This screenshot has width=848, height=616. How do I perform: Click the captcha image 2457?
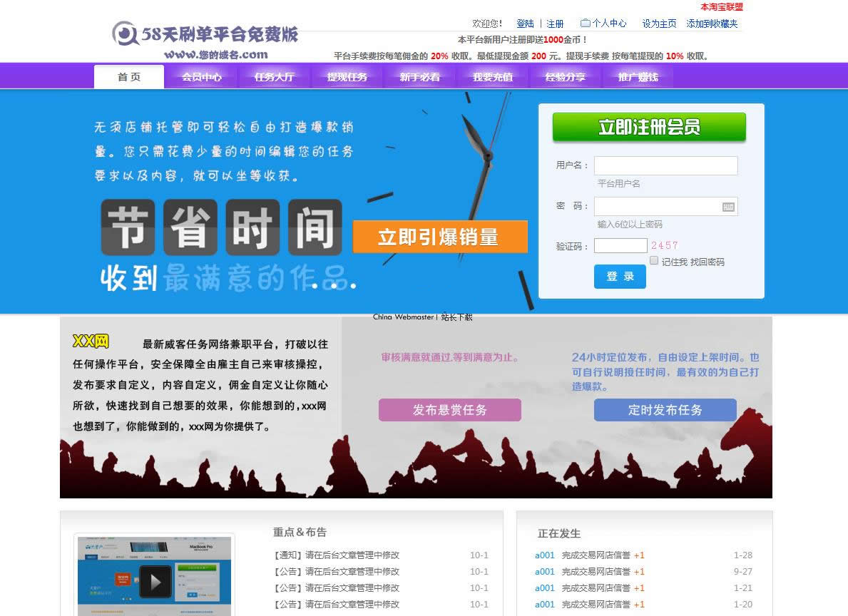pos(664,245)
